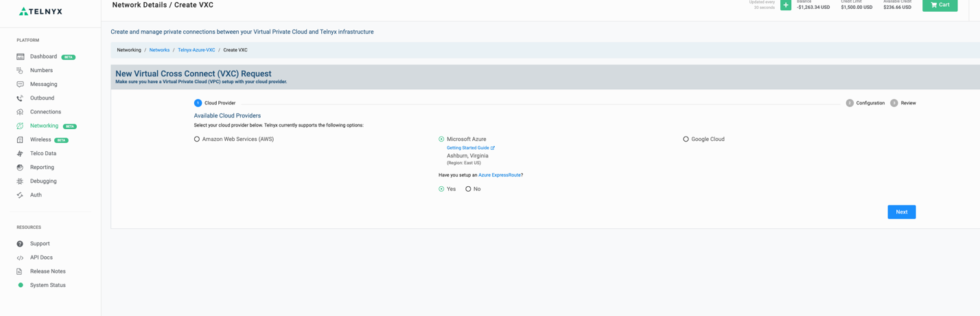980x316 pixels.
Task: Click the Telnyx logo
Action: click(40, 12)
